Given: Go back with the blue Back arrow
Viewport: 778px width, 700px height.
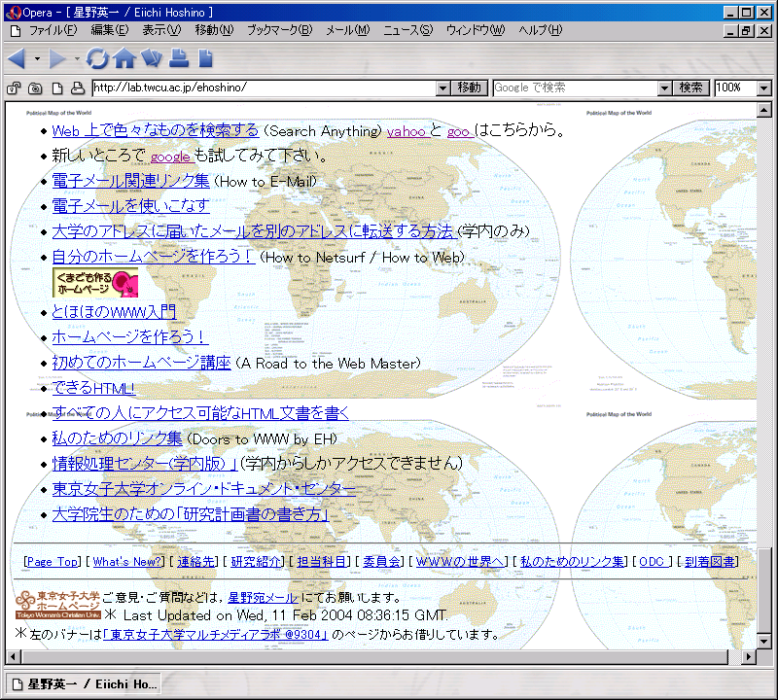Looking at the screenshot, I should pos(17,59).
